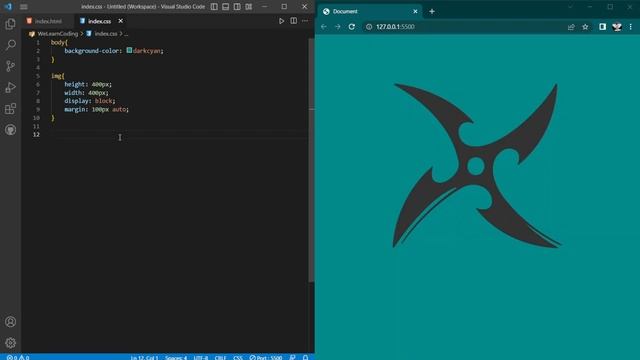The height and width of the screenshot is (360, 640).
Task: View site information icon in address bar
Action: click(x=369, y=27)
